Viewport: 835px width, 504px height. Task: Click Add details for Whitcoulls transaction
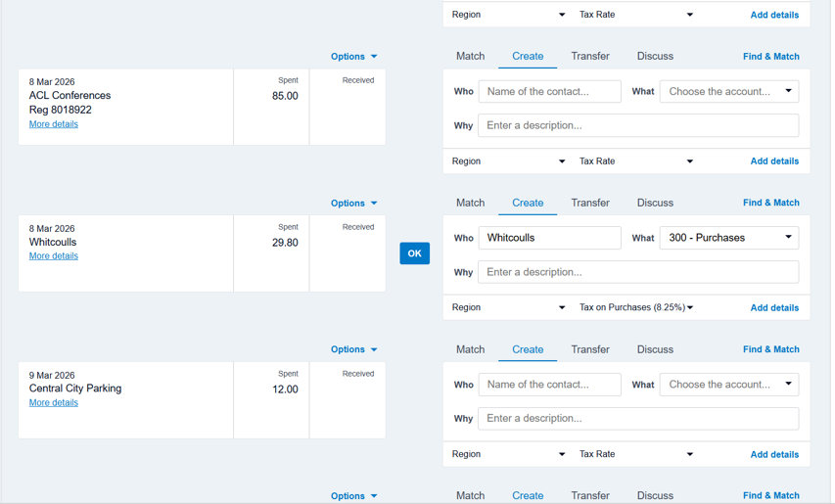[774, 307]
